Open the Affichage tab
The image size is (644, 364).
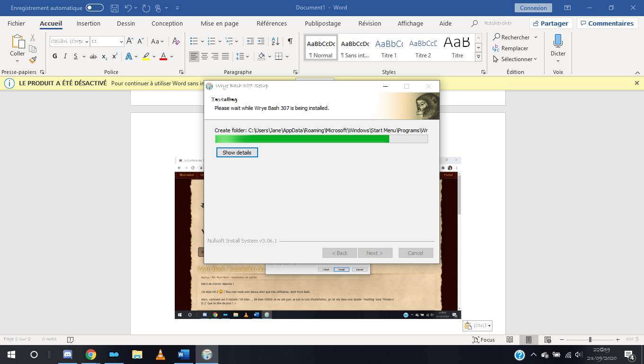click(x=411, y=23)
